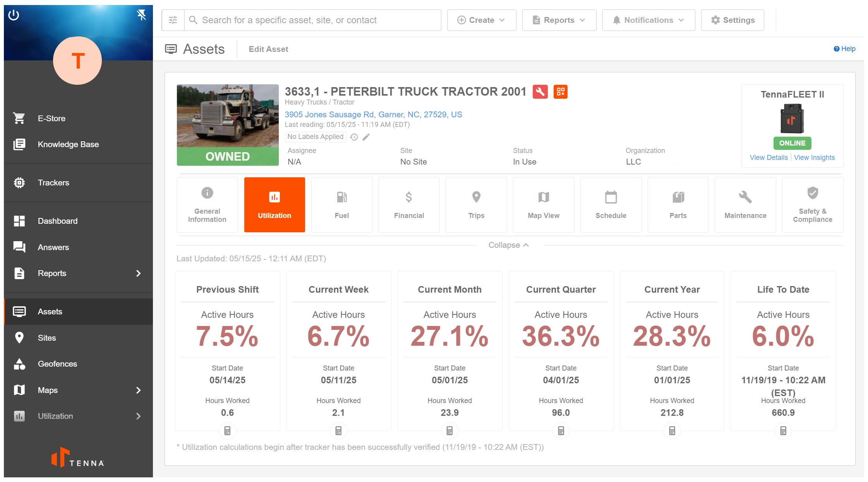Screen dimensions: 868x482
Task: Click View Details link
Action: point(769,158)
